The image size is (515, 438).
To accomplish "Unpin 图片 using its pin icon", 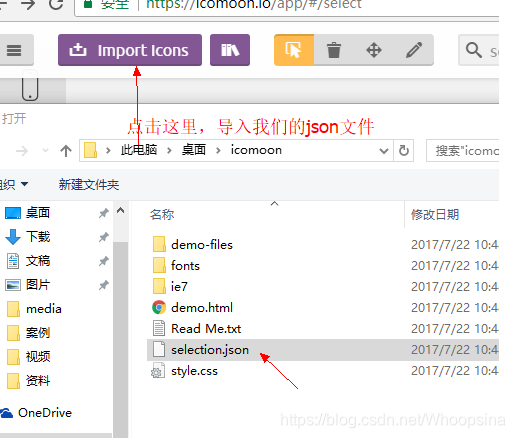I will [104, 285].
